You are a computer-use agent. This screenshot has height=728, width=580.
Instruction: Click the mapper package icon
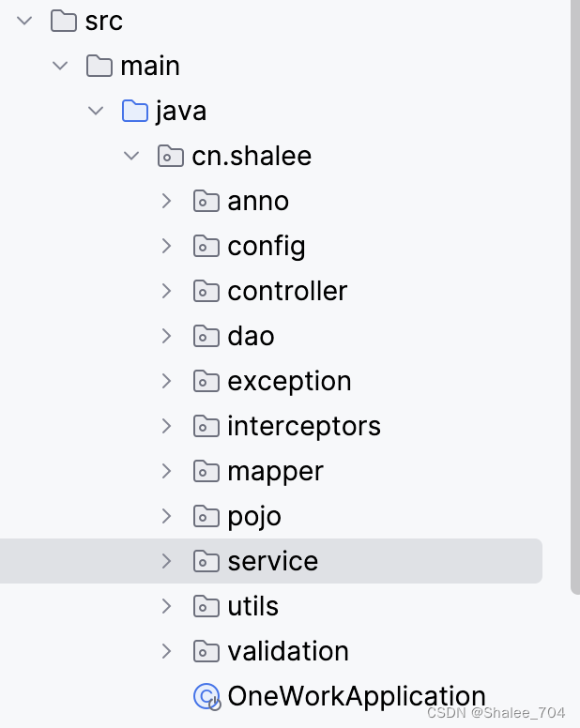(206, 471)
